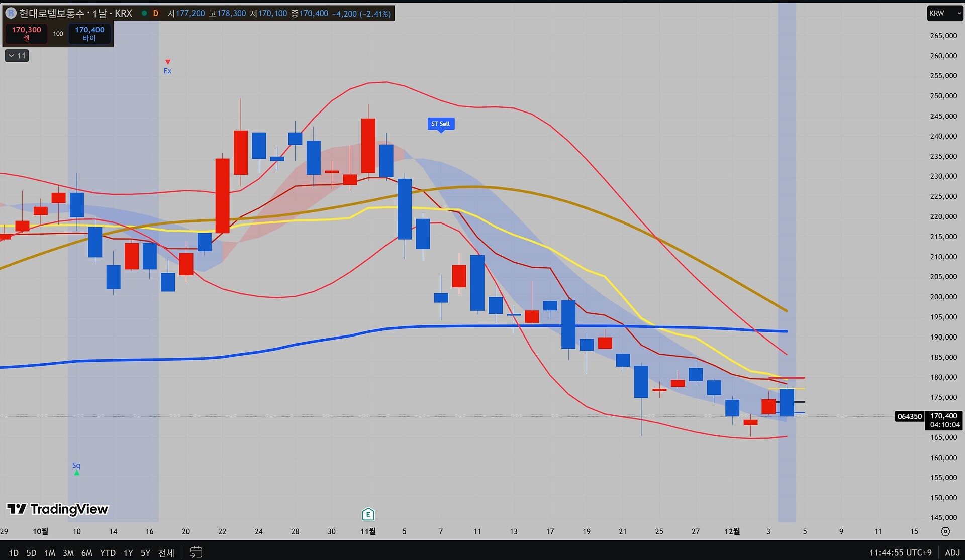Open the KRW currency dropdown
This screenshot has width=965, height=560.
[x=944, y=13]
